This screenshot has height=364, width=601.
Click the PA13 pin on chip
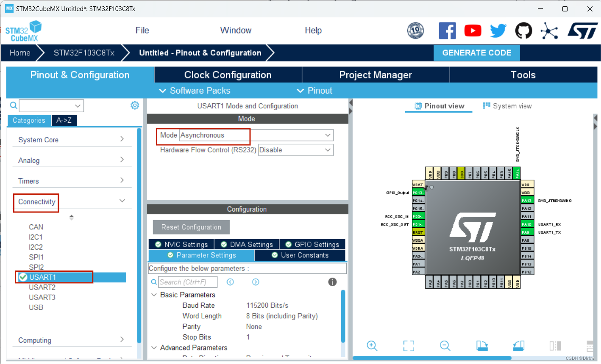tap(527, 201)
